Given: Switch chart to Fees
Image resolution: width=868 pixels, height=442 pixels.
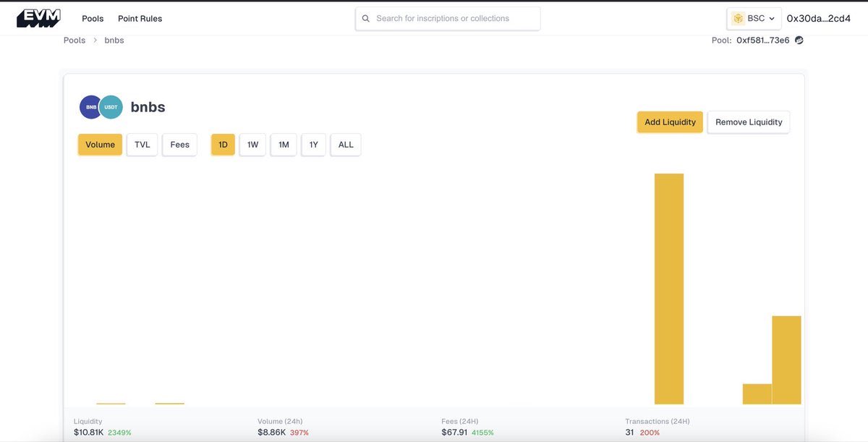Looking at the screenshot, I should coord(179,145).
